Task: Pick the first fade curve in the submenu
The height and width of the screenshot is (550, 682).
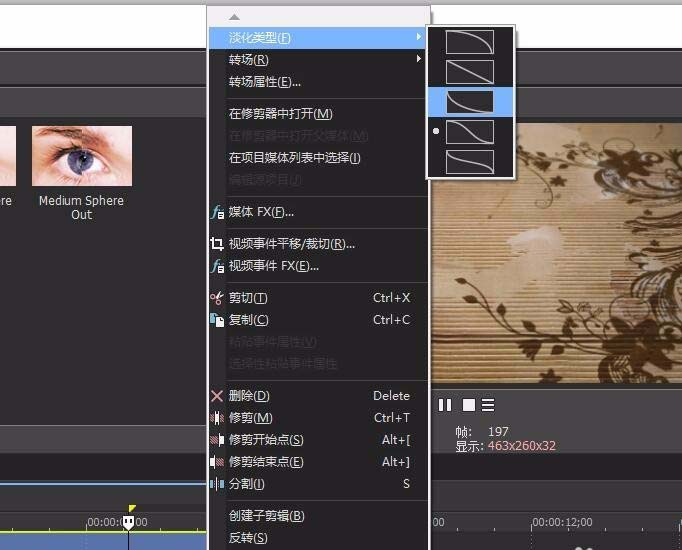Action: [x=470, y=42]
